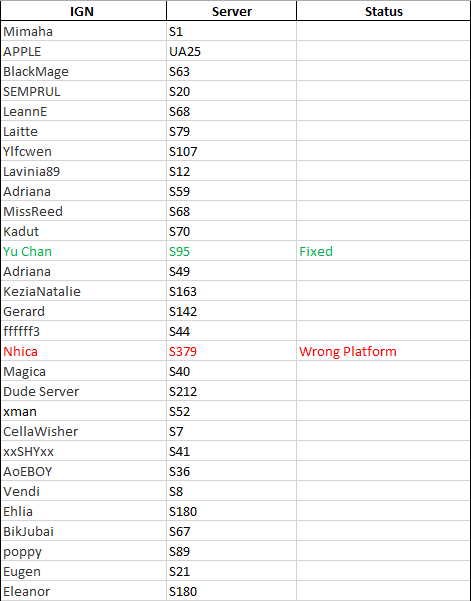Select the Eleanor name cell
Viewport: 471px width, 601px height.
pos(84,591)
